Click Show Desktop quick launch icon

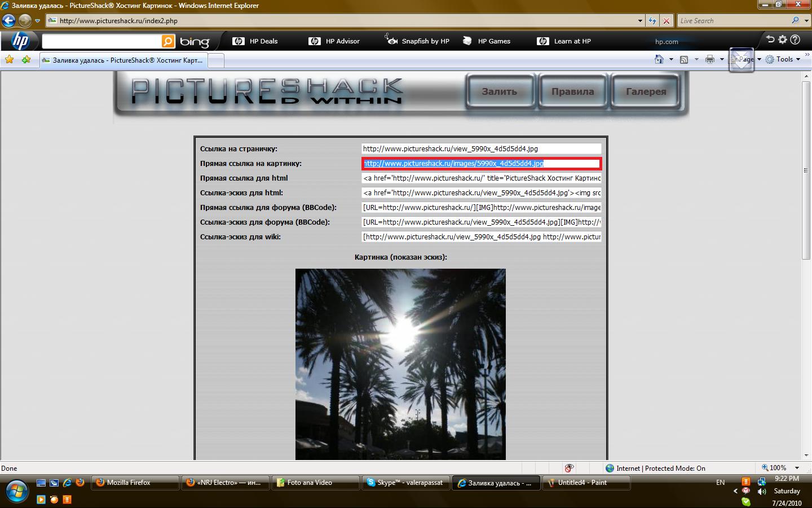(x=41, y=483)
